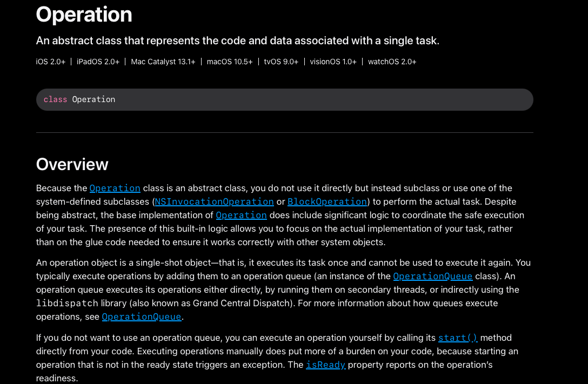Click the watchOS 2.0+ availability label

pos(392,62)
